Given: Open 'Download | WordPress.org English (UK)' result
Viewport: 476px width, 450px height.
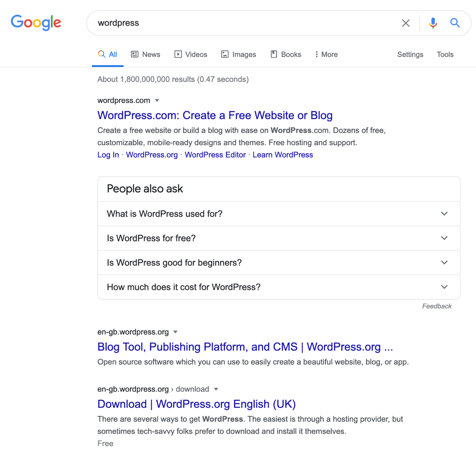Looking at the screenshot, I should (197, 404).
